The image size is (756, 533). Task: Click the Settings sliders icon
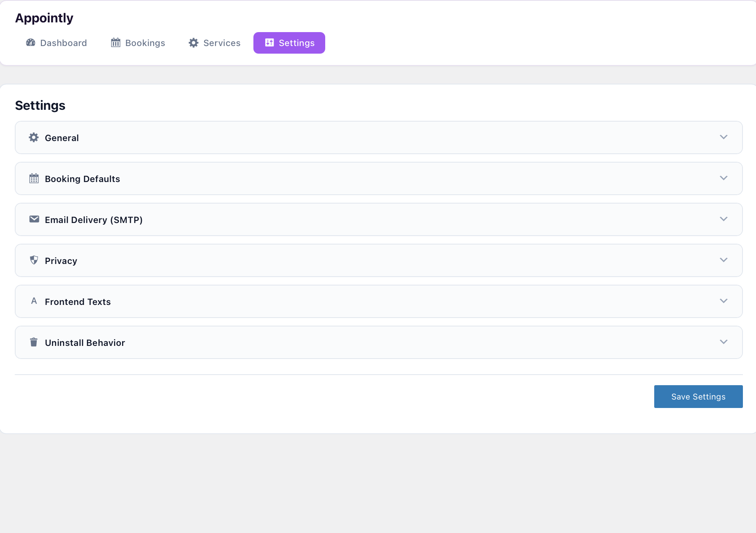click(x=269, y=43)
